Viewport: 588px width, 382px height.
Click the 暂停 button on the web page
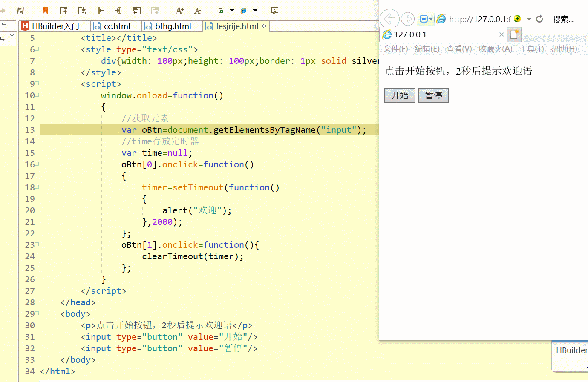pyautogui.click(x=433, y=95)
